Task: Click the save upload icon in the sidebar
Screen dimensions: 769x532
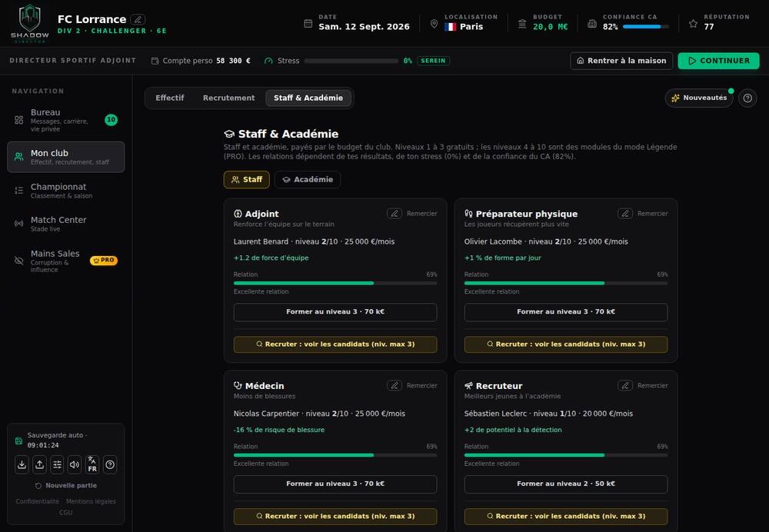Action: point(40,464)
